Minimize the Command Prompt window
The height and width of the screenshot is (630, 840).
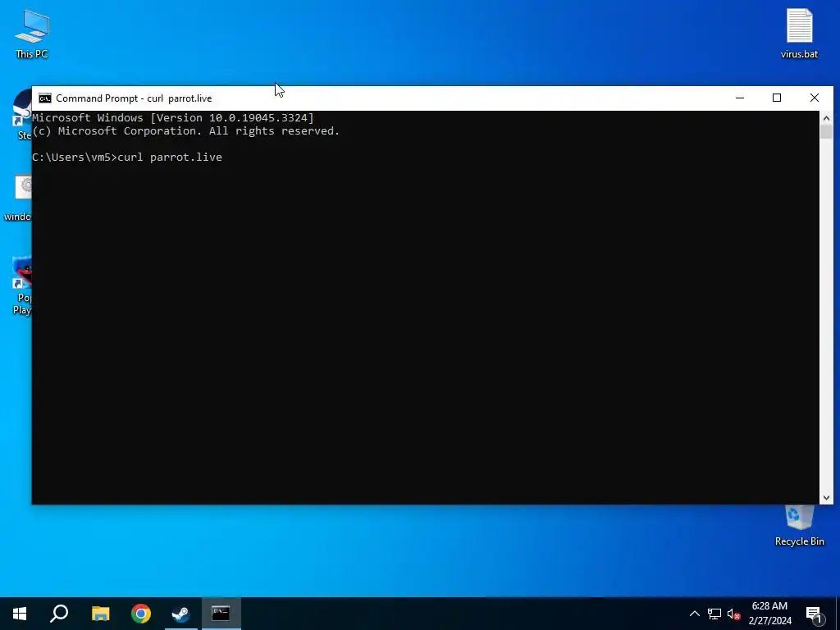[x=740, y=98]
